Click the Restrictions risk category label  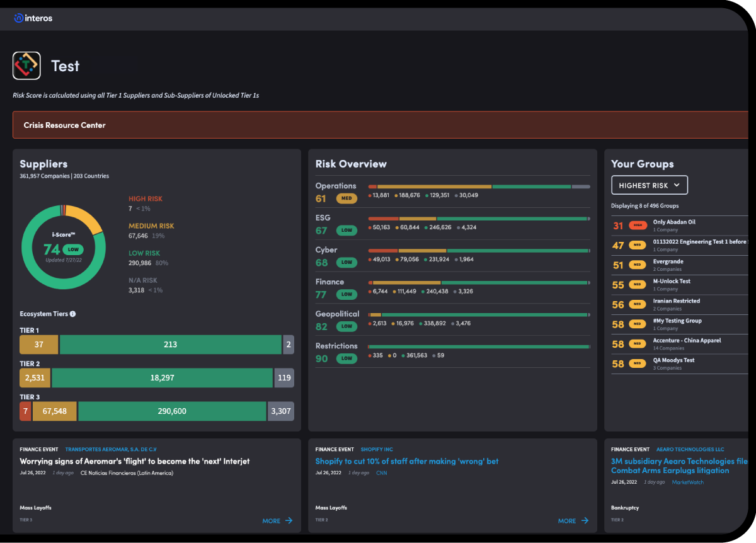pyautogui.click(x=336, y=346)
